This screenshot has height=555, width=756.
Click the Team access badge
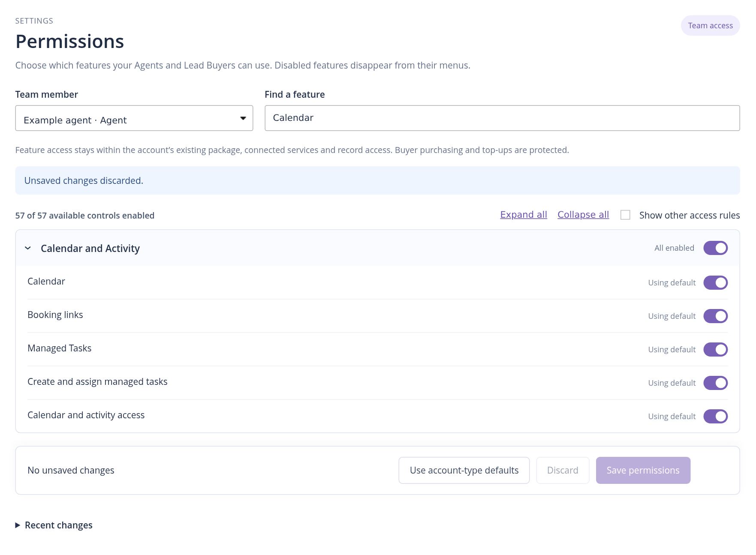point(710,26)
